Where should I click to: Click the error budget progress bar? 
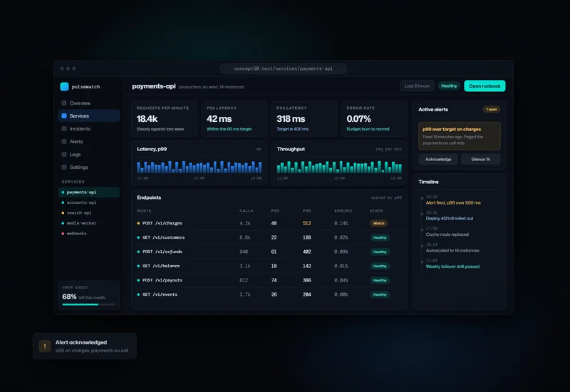pyautogui.click(x=88, y=304)
